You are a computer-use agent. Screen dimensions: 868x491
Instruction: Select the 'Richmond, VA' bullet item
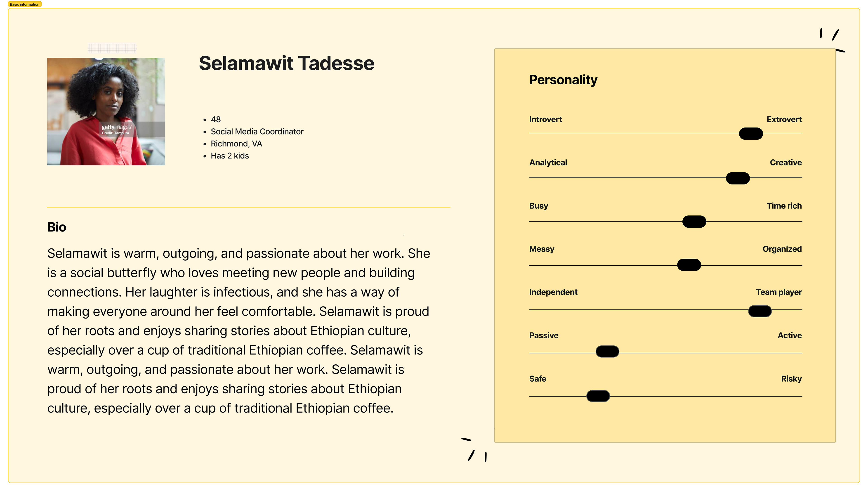(x=236, y=144)
